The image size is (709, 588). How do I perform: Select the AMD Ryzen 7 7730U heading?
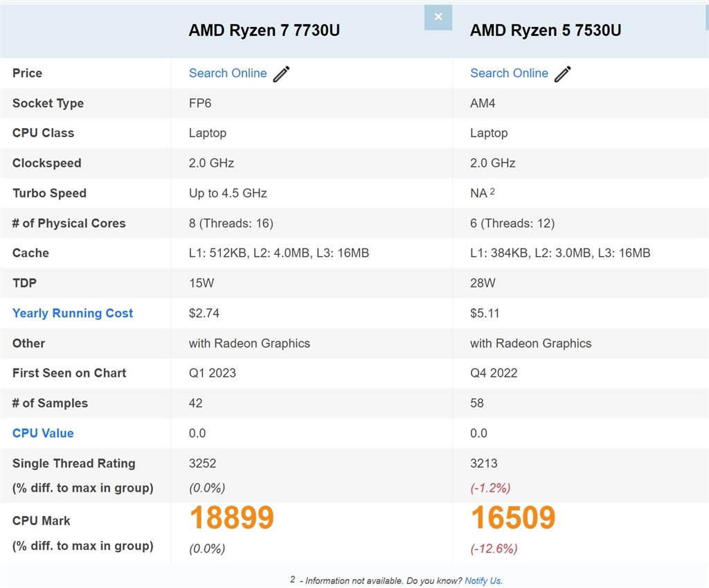click(x=264, y=30)
